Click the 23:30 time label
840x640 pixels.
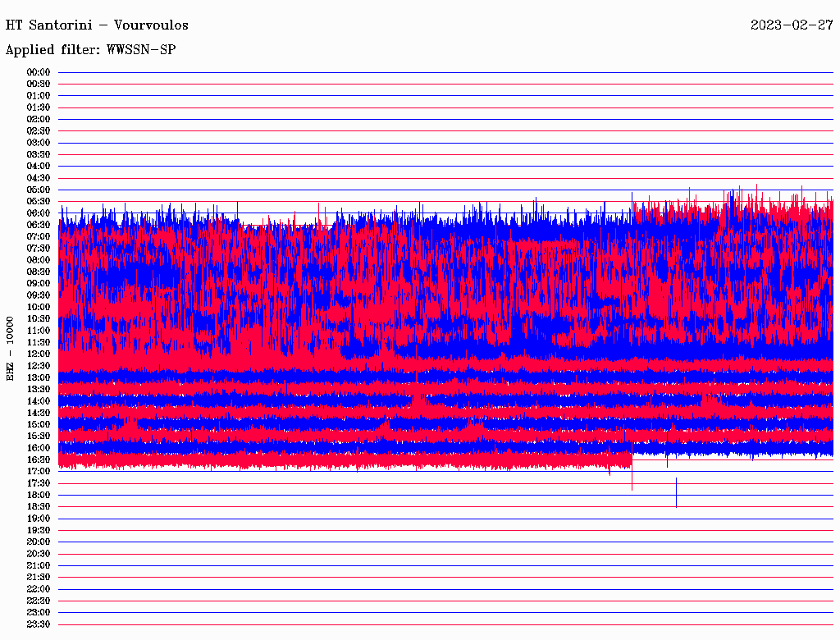[39, 624]
